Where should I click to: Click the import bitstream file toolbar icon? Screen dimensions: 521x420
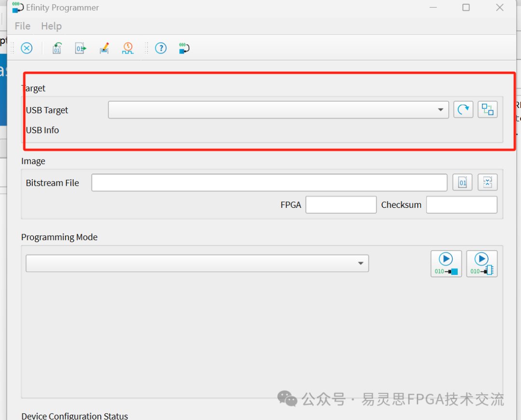(57, 48)
